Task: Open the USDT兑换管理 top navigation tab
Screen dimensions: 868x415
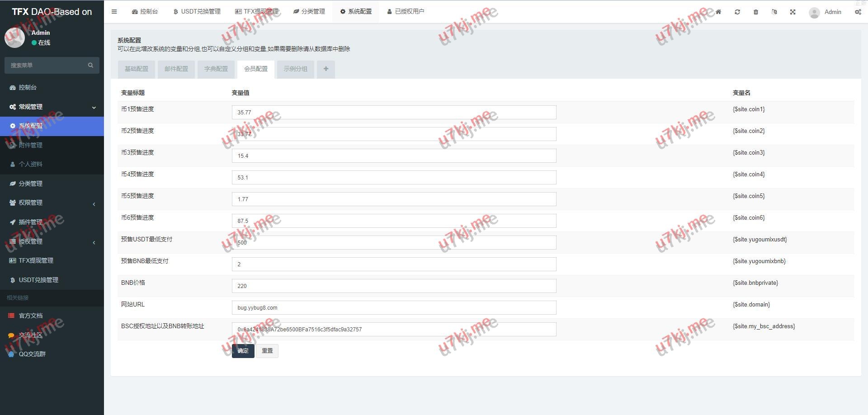Action: (197, 12)
